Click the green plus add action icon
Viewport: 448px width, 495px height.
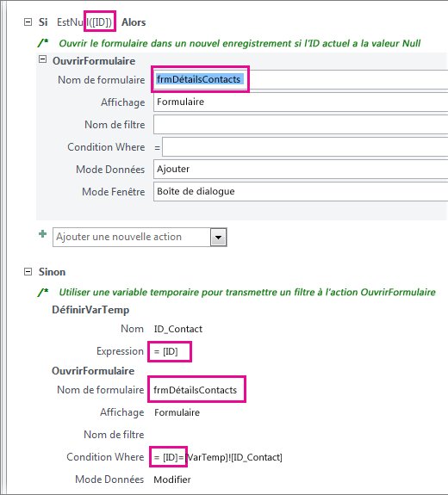[42, 234]
